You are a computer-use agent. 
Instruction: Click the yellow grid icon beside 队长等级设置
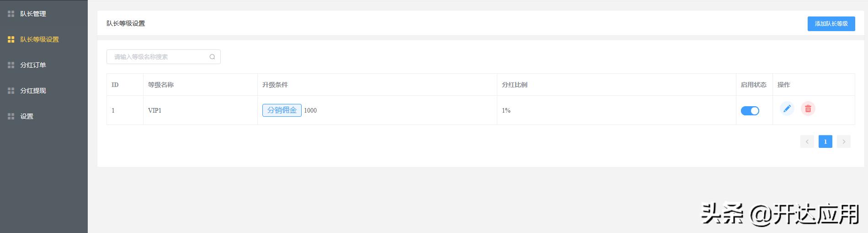[11, 39]
